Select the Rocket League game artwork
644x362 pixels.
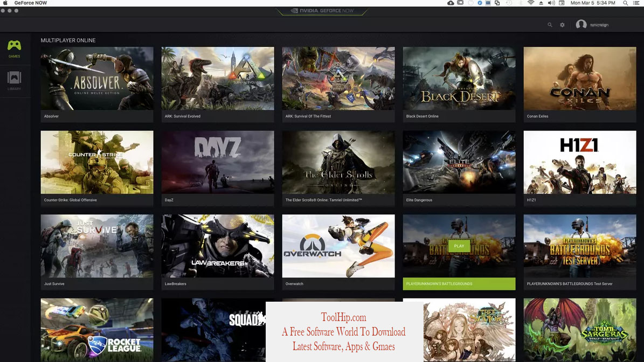pos(97,330)
